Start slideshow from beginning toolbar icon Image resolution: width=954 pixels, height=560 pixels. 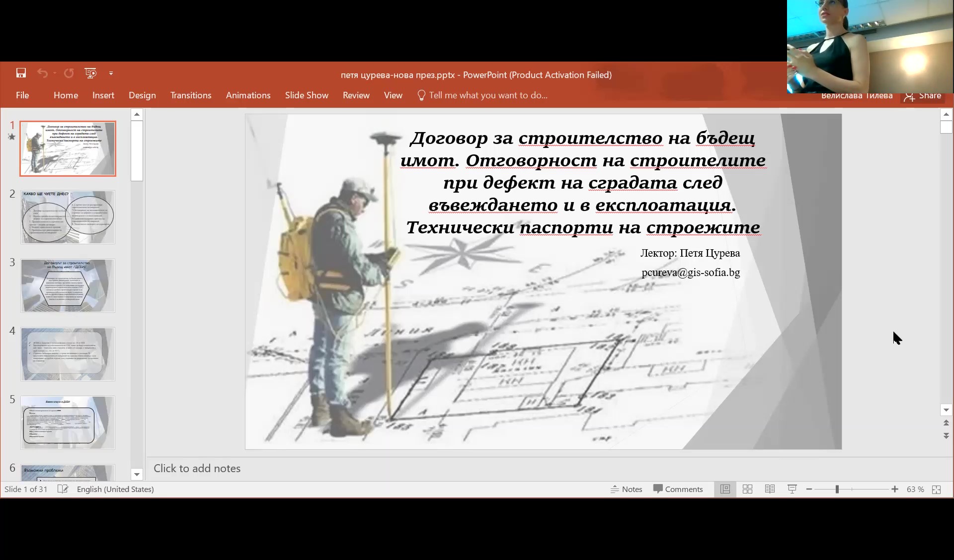(x=90, y=73)
